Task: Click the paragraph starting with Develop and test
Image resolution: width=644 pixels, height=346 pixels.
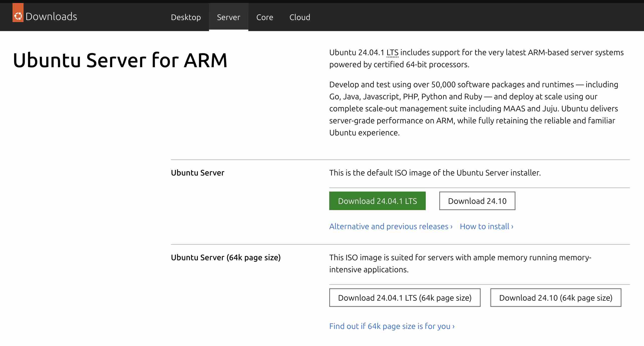Action: pyautogui.click(x=474, y=109)
